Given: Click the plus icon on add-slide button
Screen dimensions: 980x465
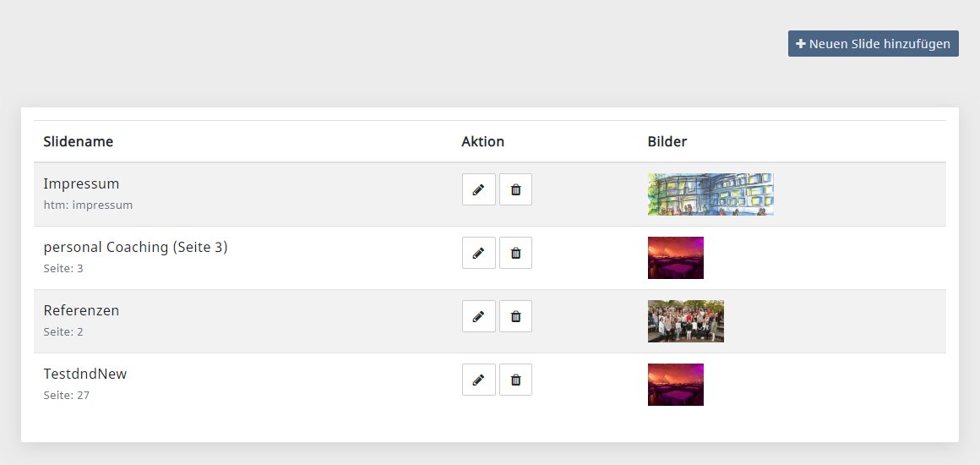Looking at the screenshot, I should 801,44.
